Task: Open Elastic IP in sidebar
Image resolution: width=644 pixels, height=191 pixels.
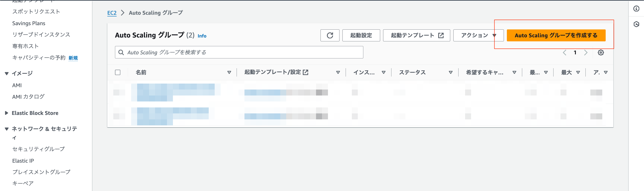Action: [23, 161]
